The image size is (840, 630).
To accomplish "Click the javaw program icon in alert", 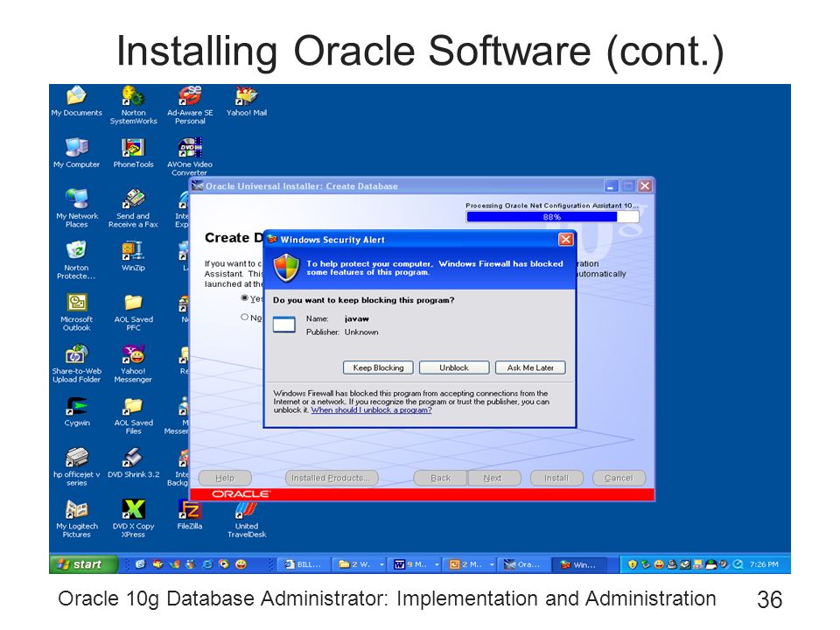I will 283,324.
